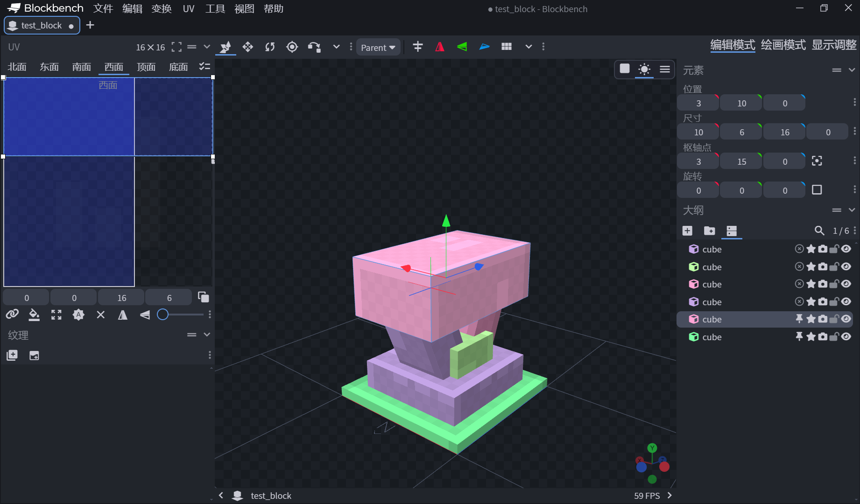Switch to 绘画模式 mode
Image resolution: width=860 pixels, height=504 pixels.
[783, 45]
